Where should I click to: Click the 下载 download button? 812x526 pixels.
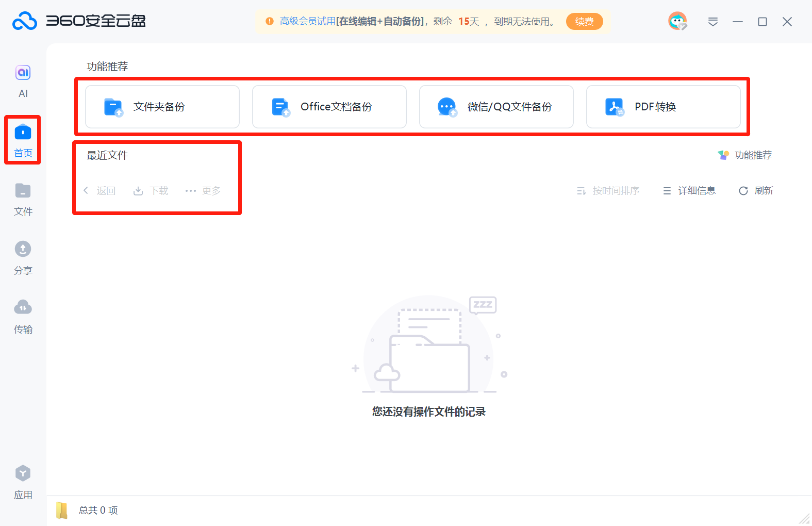151,191
